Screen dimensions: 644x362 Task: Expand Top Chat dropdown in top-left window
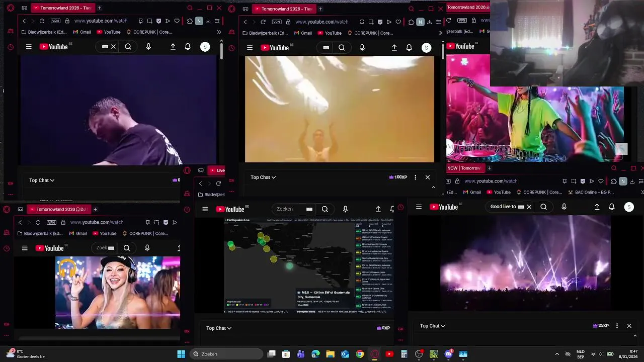(x=42, y=180)
